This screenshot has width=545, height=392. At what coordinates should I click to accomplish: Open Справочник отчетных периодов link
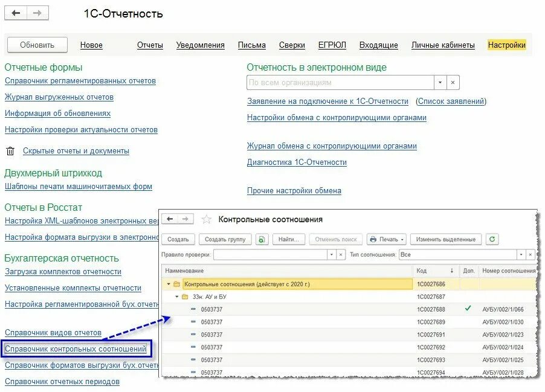pyautogui.click(x=62, y=382)
